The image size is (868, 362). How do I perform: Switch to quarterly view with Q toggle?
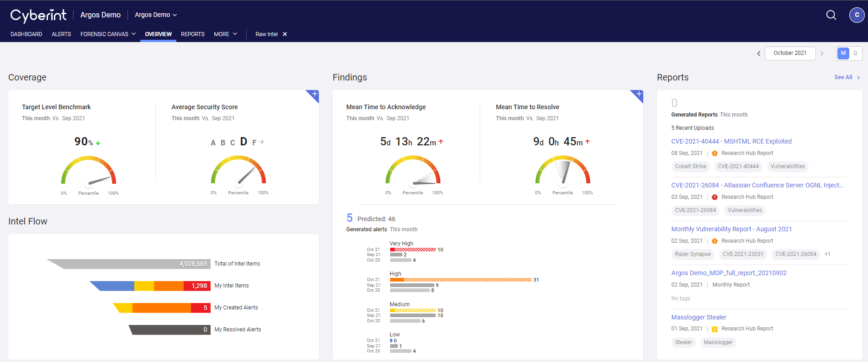(855, 53)
